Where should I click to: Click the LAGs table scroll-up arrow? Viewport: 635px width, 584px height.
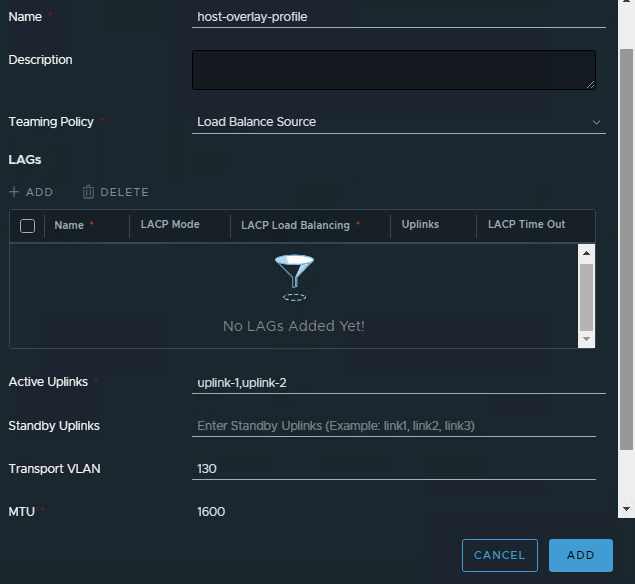click(x=587, y=254)
